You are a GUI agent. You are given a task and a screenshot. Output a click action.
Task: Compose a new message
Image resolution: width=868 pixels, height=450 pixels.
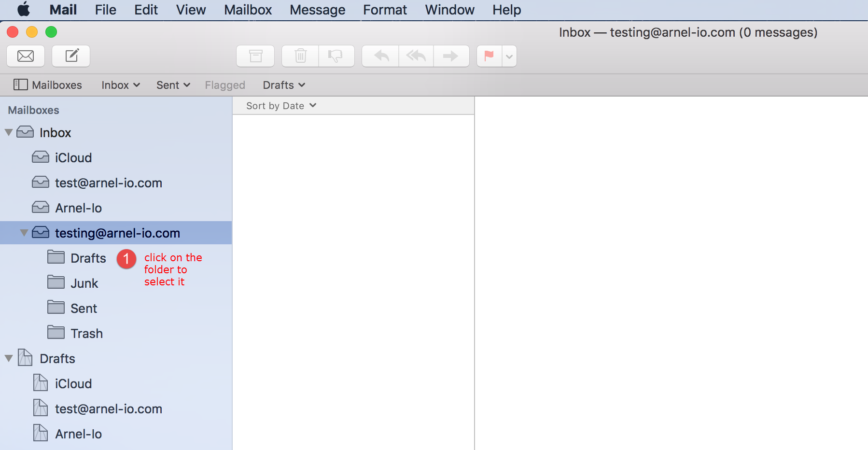tap(71, 56)
